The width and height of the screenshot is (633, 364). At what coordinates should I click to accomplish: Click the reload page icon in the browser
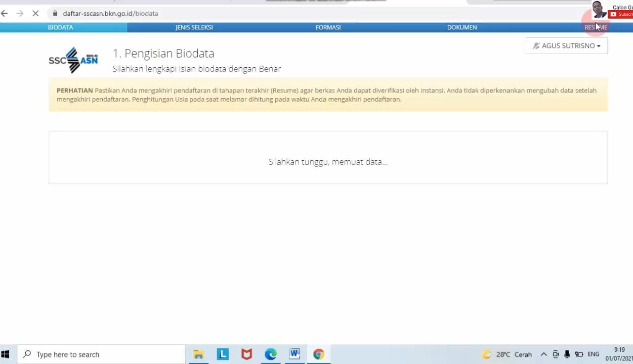tap(35, 14)
